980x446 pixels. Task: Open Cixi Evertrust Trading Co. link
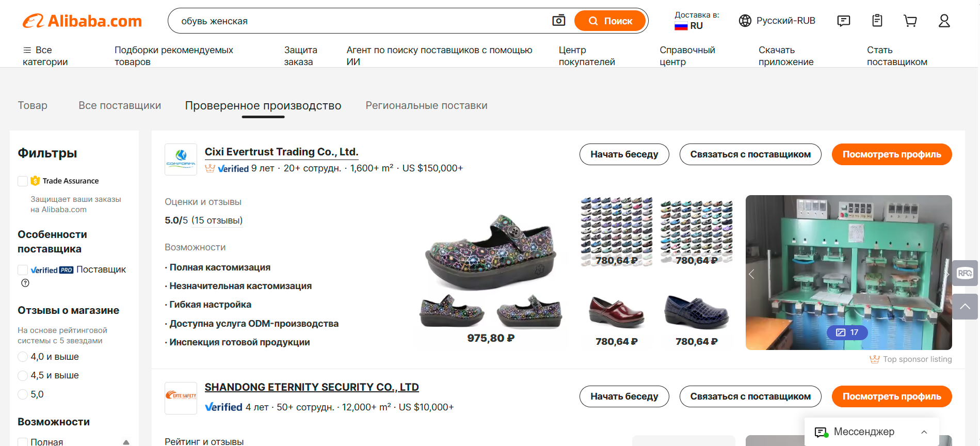click(x=281, y=152)
